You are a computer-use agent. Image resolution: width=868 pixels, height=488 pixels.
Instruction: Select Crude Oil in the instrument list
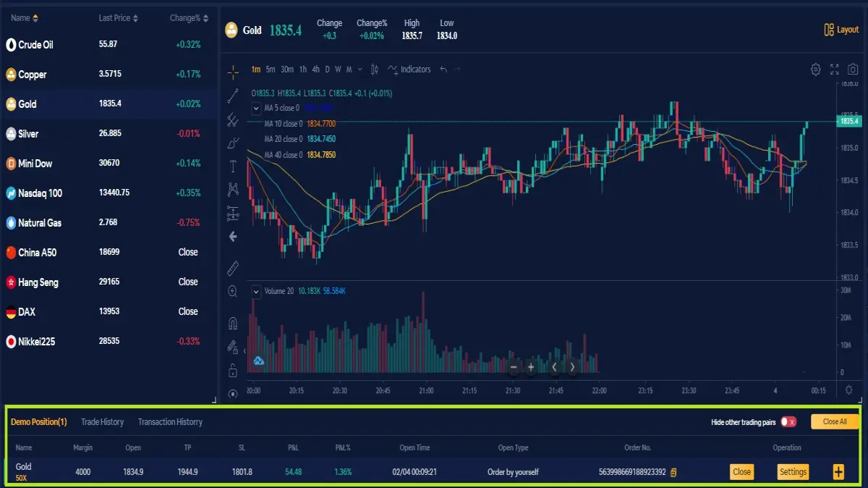[109, 44]
